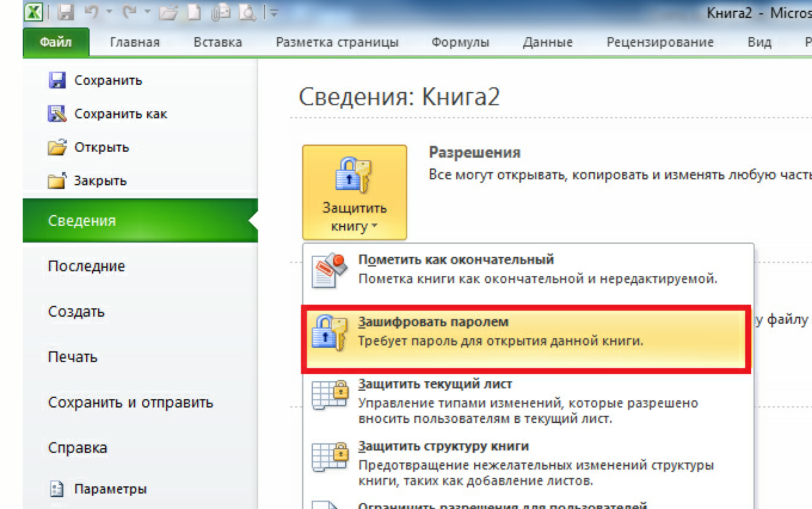The image size is (812, 509).
Task: Click the Пометить как окончательный stamp icon
Action: (x=330, y=270)
